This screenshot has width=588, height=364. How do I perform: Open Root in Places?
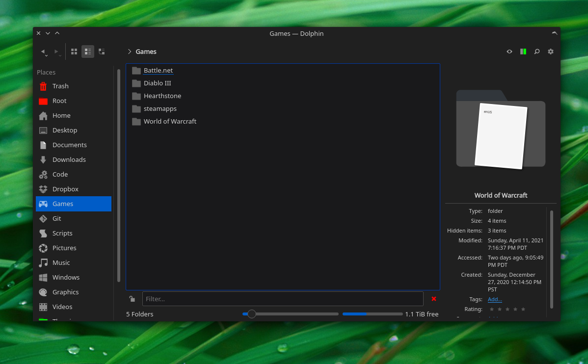pyautogui.click(x=74, y=101)
